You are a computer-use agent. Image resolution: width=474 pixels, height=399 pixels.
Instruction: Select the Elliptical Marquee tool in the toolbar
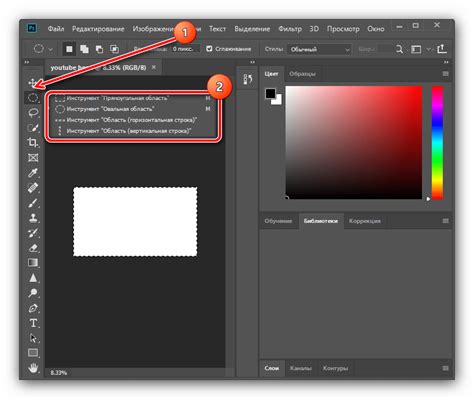tap(33, 98)
